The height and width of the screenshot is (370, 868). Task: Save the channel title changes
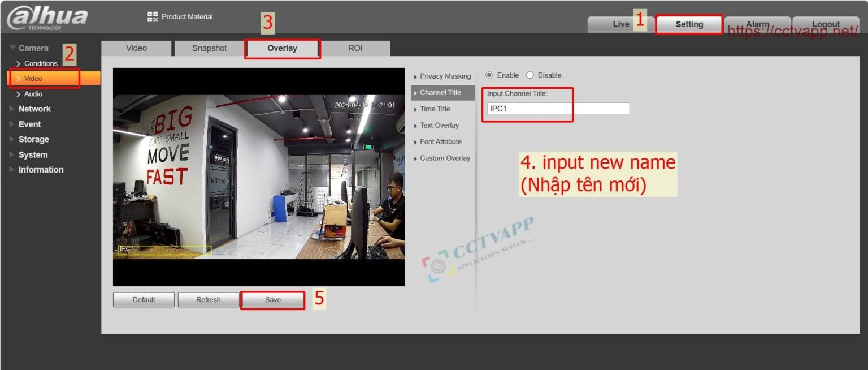272,299
